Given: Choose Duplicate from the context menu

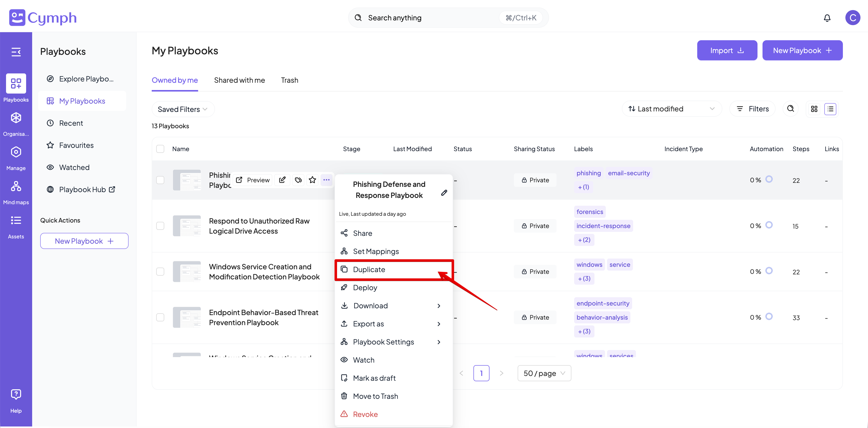Looking at the screenshot, I should click(369, 269).
